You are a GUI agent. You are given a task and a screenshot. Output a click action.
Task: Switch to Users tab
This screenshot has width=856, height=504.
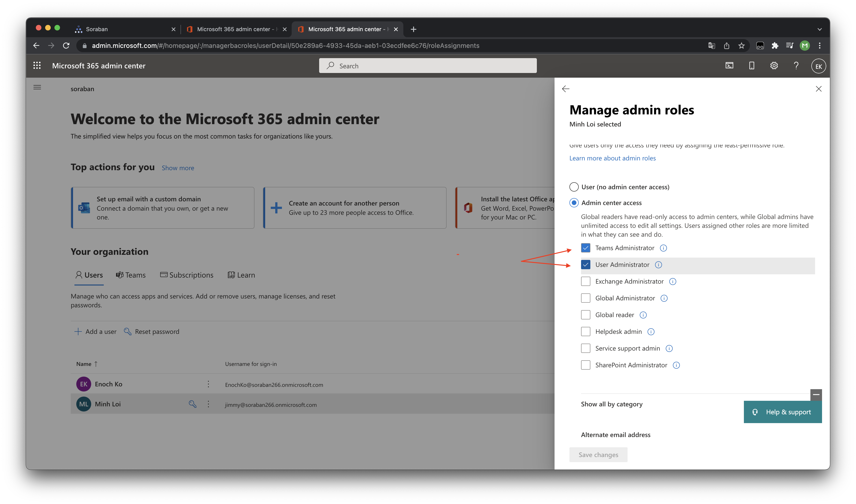click(89, 275)
